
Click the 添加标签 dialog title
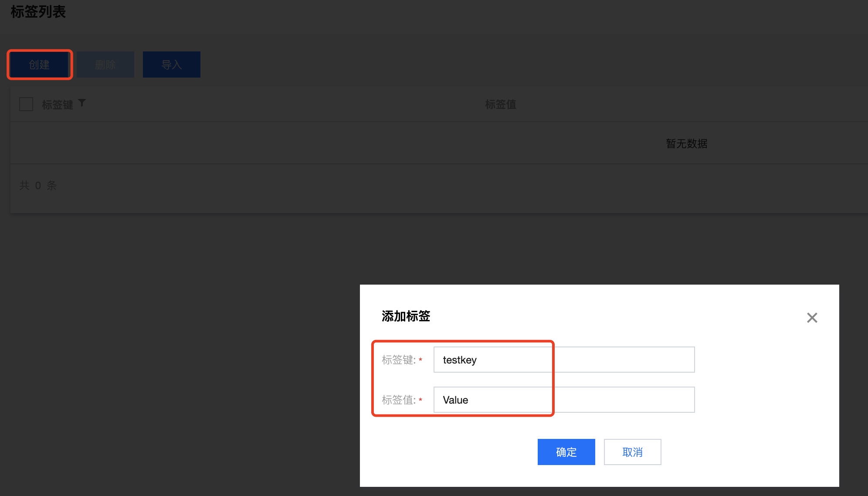pos(406,316)
